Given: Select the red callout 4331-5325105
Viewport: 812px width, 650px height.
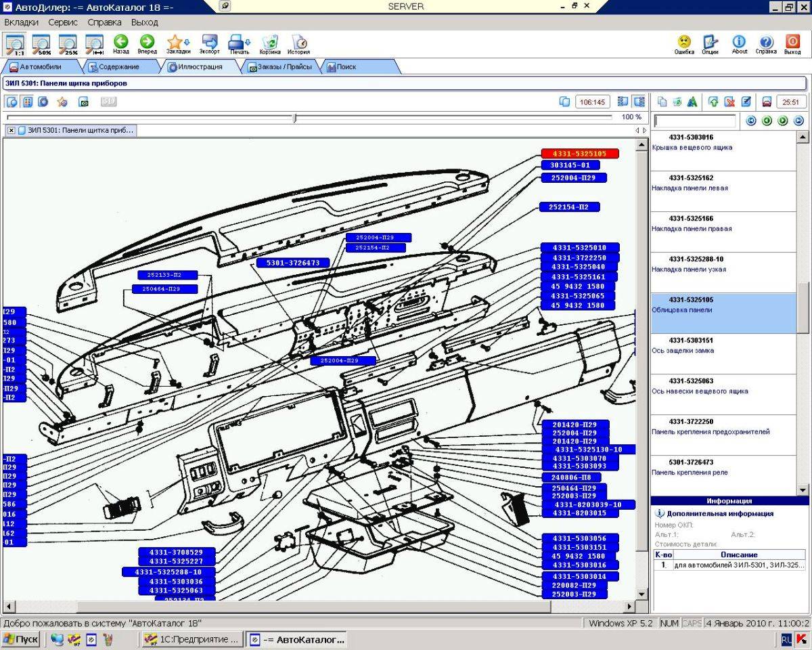Looking at the screenshot, I should (579, 154).
